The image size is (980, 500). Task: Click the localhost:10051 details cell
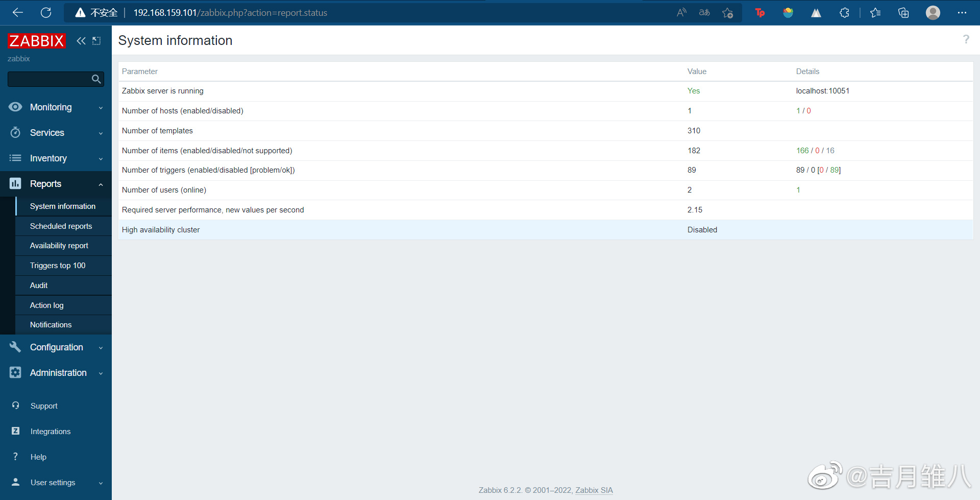[823, 91]
